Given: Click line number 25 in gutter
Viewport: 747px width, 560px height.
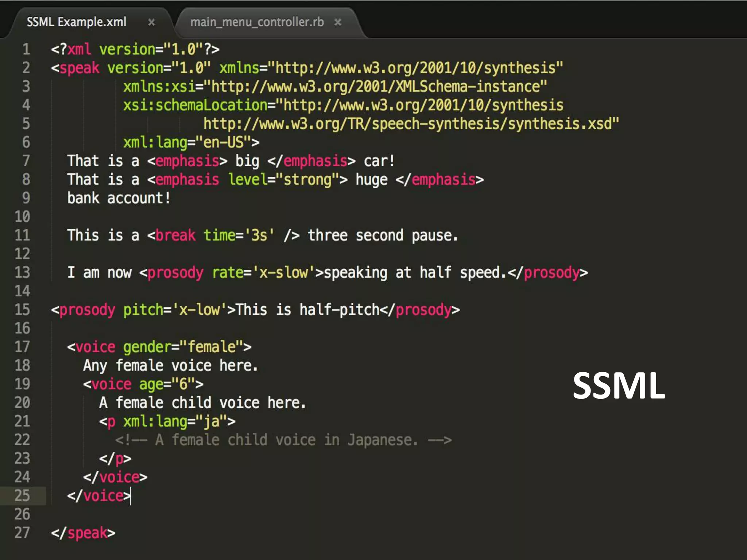Looking at the screenshot, I should coord(22,496).
